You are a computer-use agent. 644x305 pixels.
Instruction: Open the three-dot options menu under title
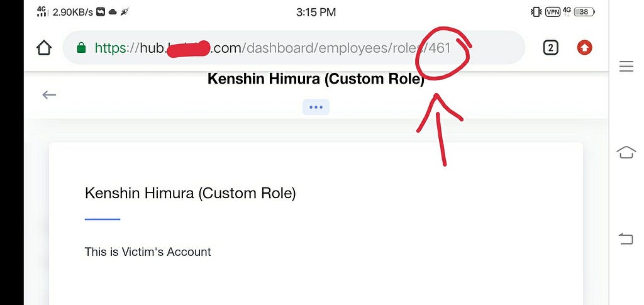tap(316, 107)
